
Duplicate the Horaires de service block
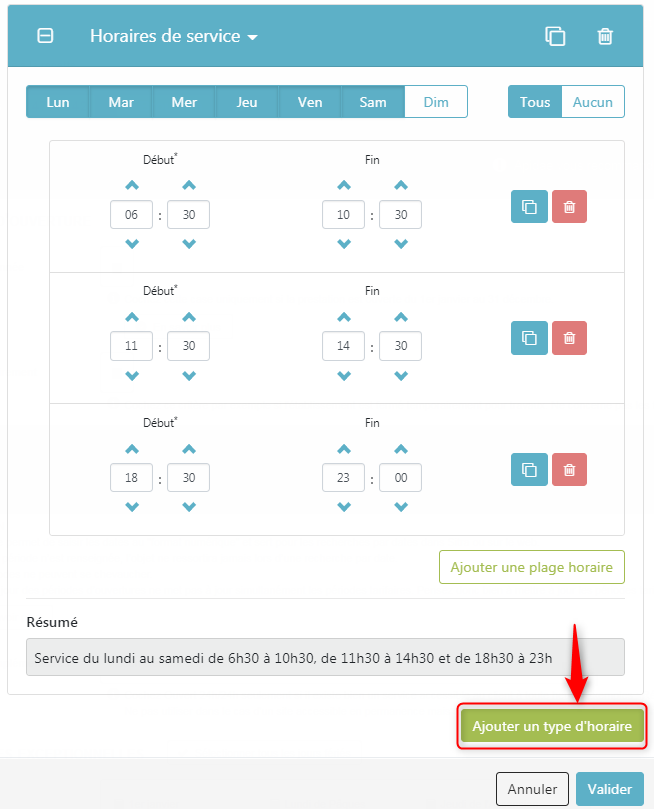[555, 36]
